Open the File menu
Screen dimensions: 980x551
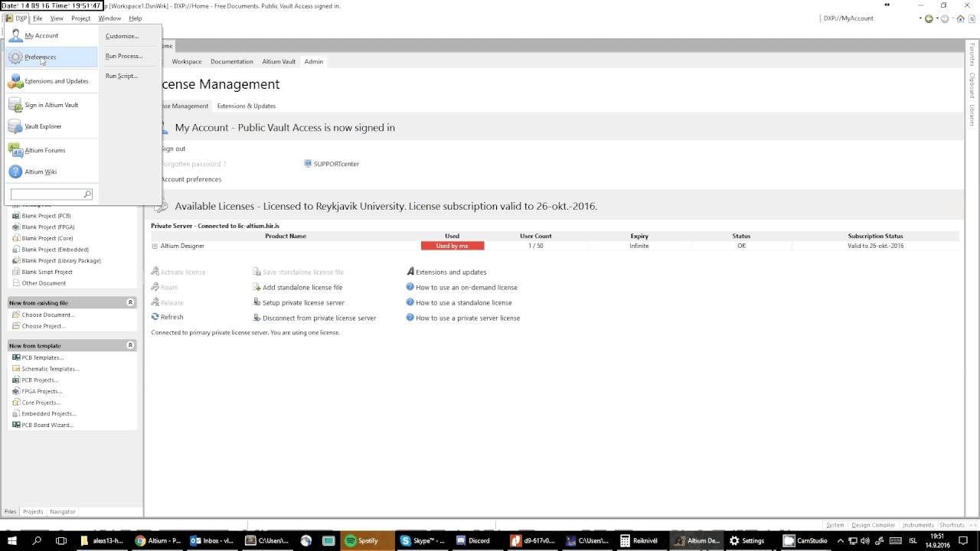tap(38, 18)
